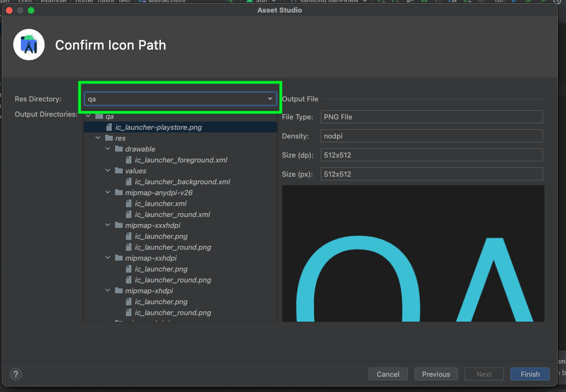Select ic_launcher.png under mipmap-xxhdpi
Screen dimensions: 566x392
(x=161, y=269)
